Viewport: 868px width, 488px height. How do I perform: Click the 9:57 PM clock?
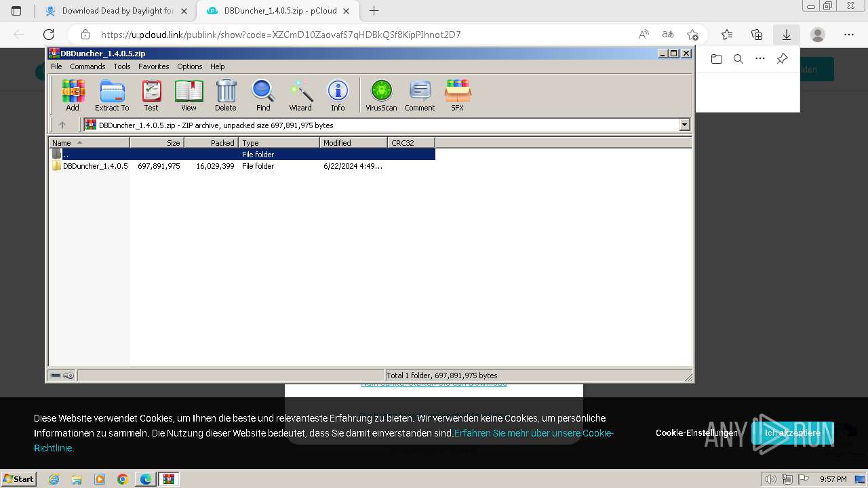coord(833,479)
